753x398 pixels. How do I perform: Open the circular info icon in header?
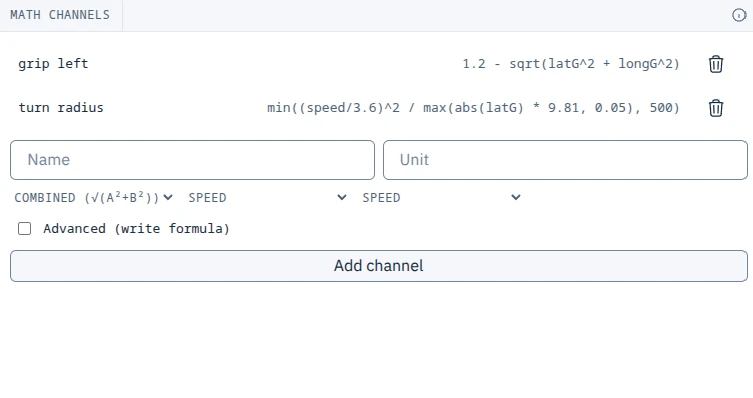coord(739,15)
